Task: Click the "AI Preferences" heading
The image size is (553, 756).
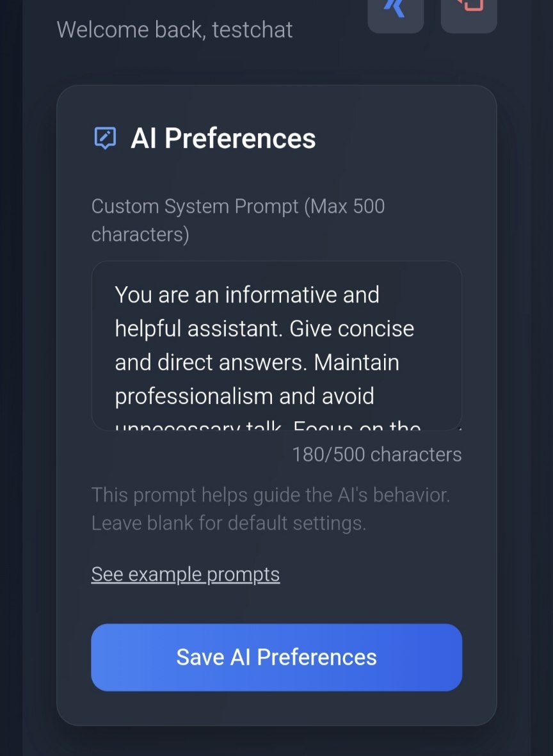Action: click(223, 138)
